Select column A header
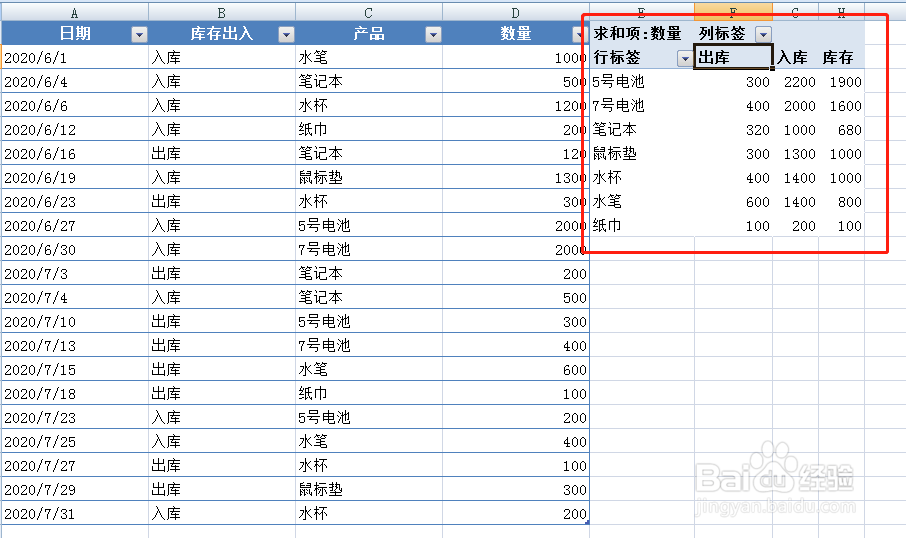This screenshot has width=906, height=538. point(75,12)
